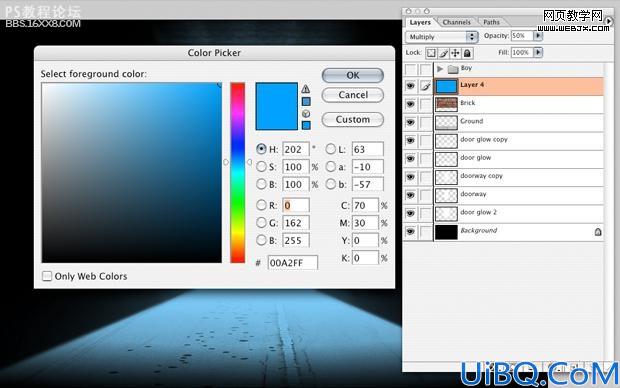This screenshot has width=620, height=388.
Task: Switch to the Channels tab
Action: (456, 23)
